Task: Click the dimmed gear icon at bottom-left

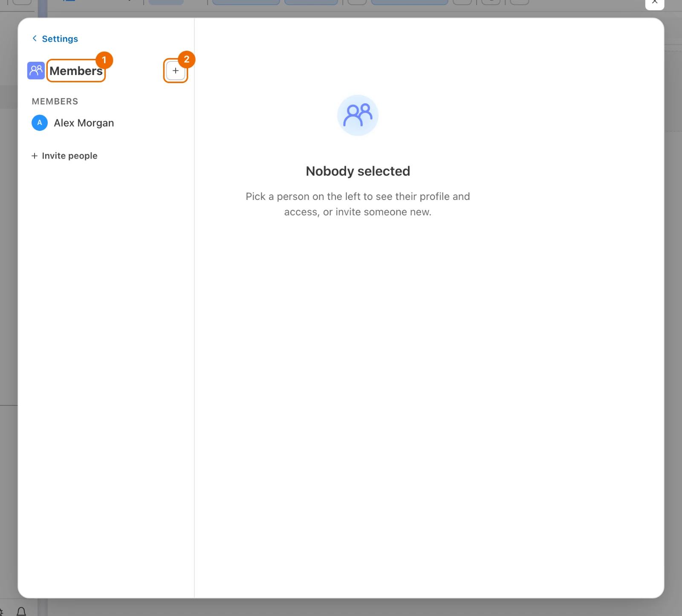Action: coord(1,613)
